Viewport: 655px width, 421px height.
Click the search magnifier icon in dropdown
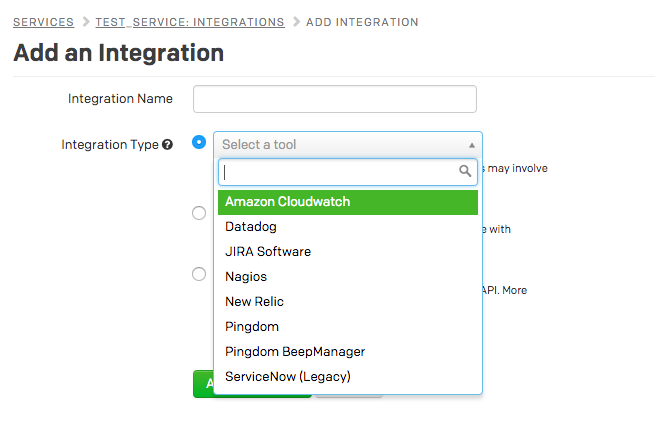[465, 171]
